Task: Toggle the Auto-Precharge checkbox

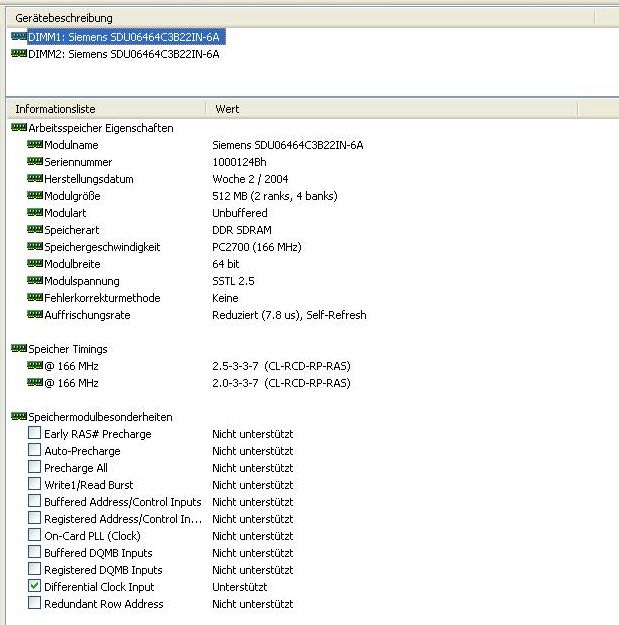Action: click(34, 450)
